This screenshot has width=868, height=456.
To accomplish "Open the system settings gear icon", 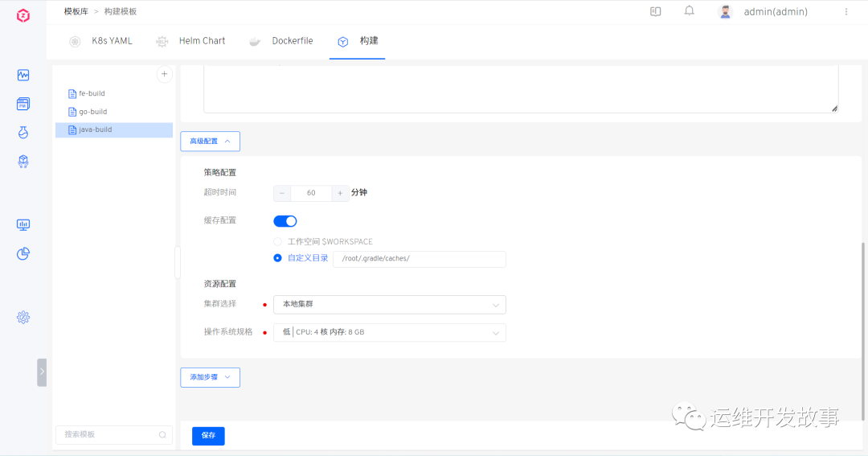I will coord(23,317).
